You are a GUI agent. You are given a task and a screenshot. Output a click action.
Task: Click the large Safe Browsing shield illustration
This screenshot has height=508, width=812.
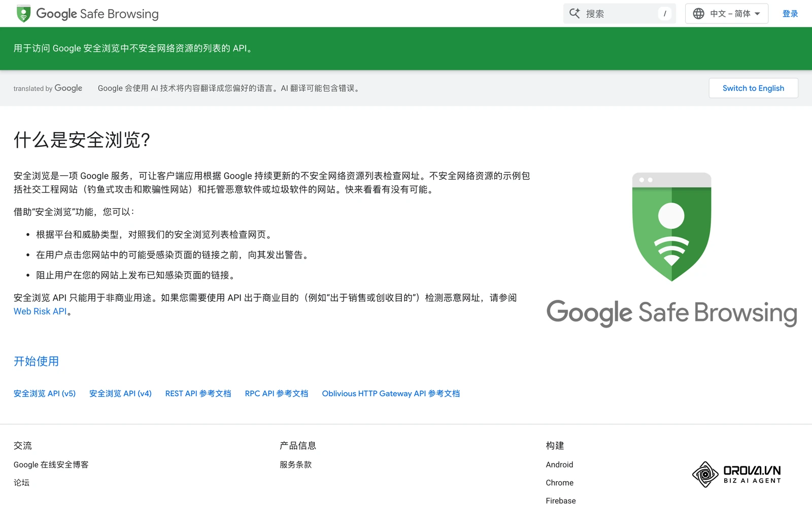(x=671, y=227)
